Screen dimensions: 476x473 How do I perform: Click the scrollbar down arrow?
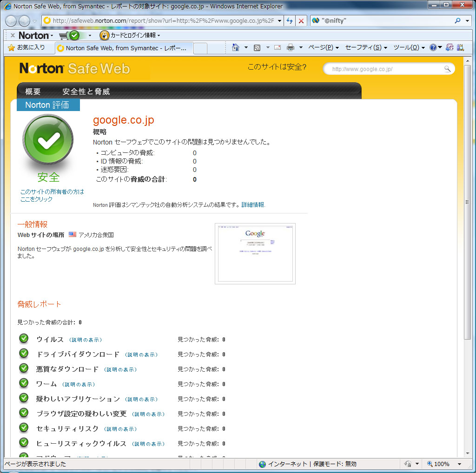pos(468,453)
